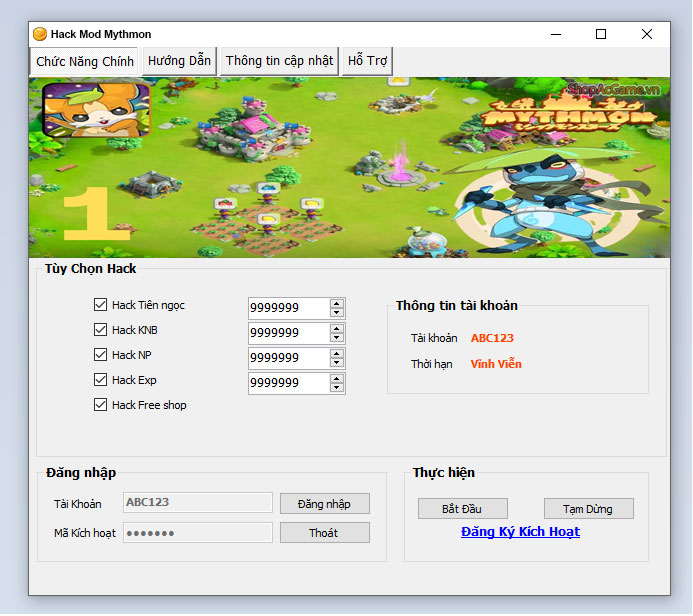693x616 pixels.
Task: Disable the Hack NP checkbox
Action: [x=100, y=354]
